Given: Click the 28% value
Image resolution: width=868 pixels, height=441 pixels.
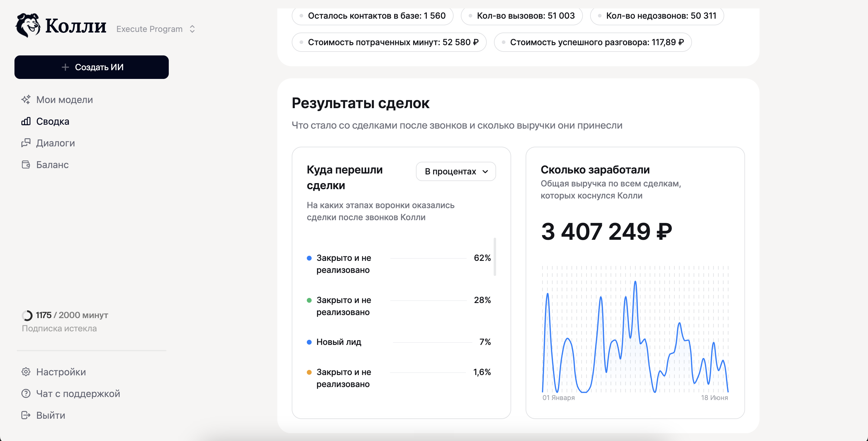Looking at the screenshot, I should [482, 300].
